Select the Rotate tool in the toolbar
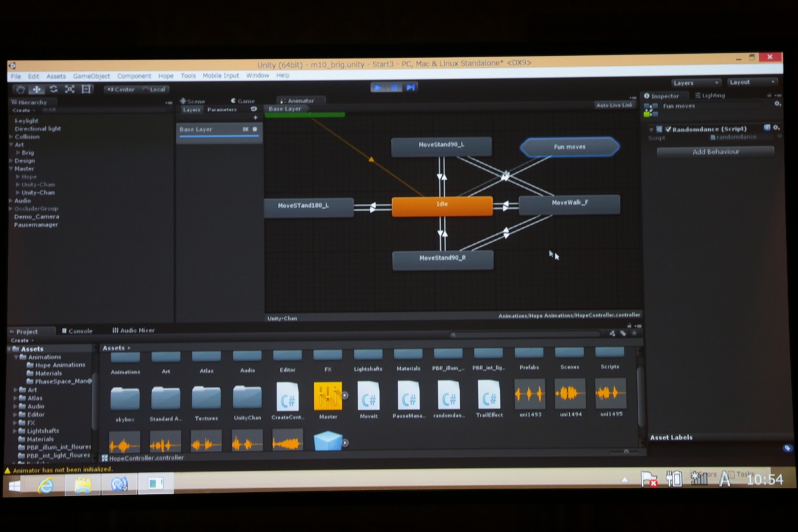Screen dimensions: 798x532 pos(53,89)
